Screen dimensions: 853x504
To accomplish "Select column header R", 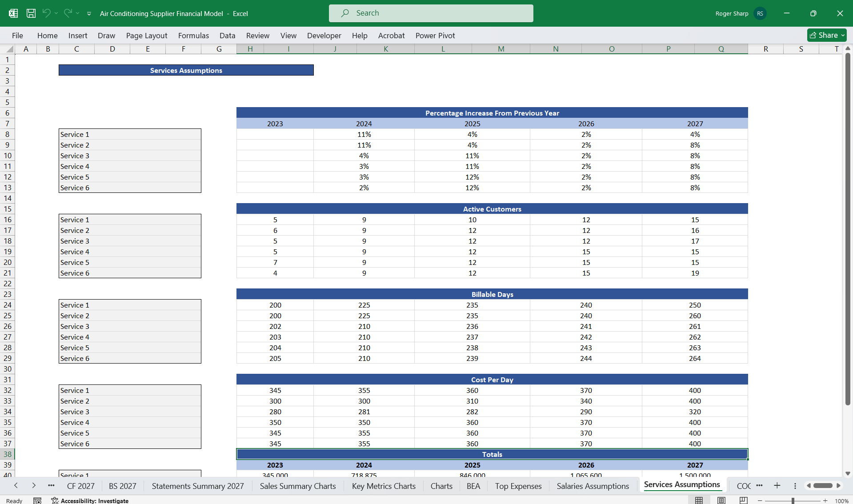I will (x=765, y=49).
